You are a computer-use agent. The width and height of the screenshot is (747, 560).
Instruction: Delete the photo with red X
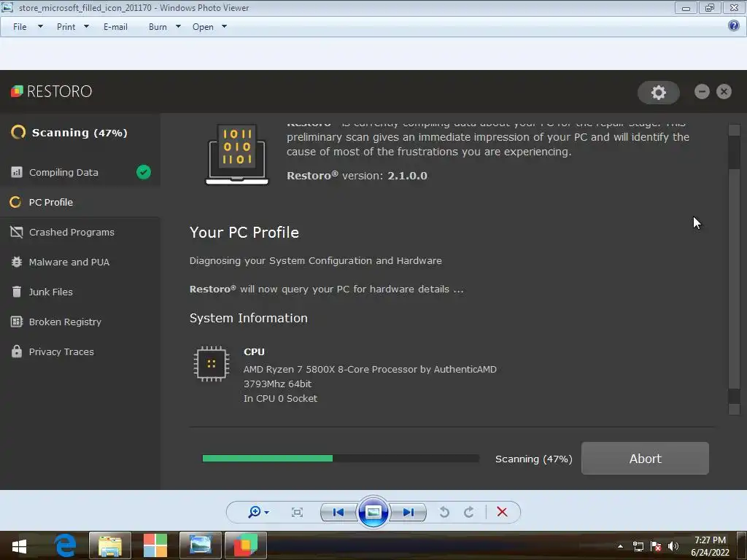502,512
